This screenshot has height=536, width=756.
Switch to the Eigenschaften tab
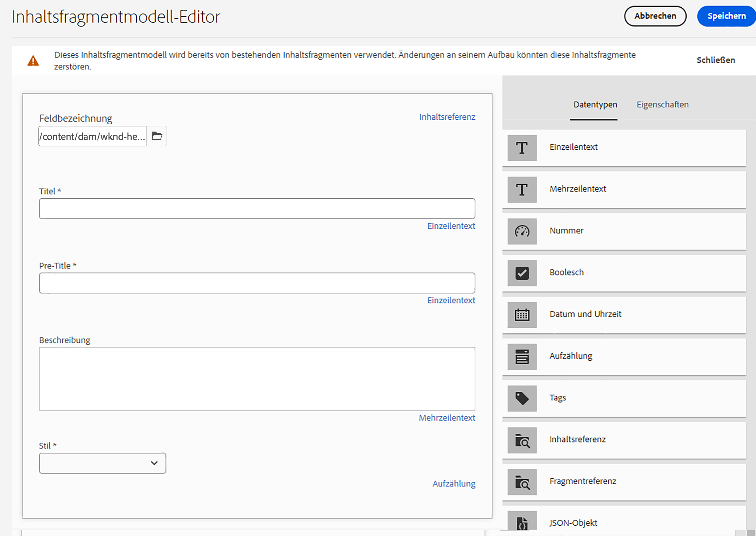pyautogui.click(x=662, y=105)
